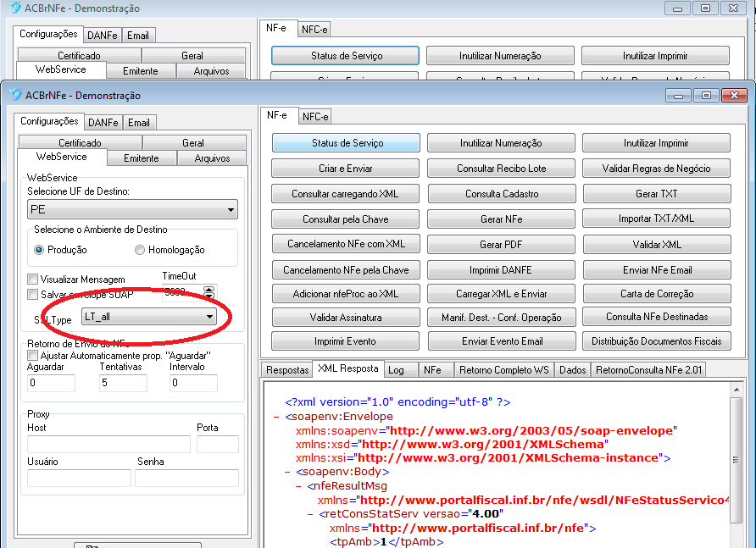The image size is (756, 548).
Task: Select Produção environment radio button
Action: tap(39, 250)
